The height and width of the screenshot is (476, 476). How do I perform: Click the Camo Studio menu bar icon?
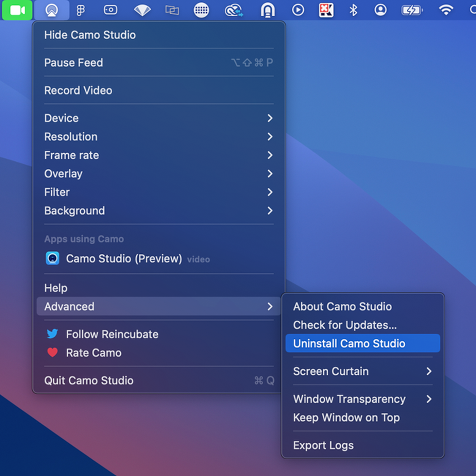tap(52, 10)
